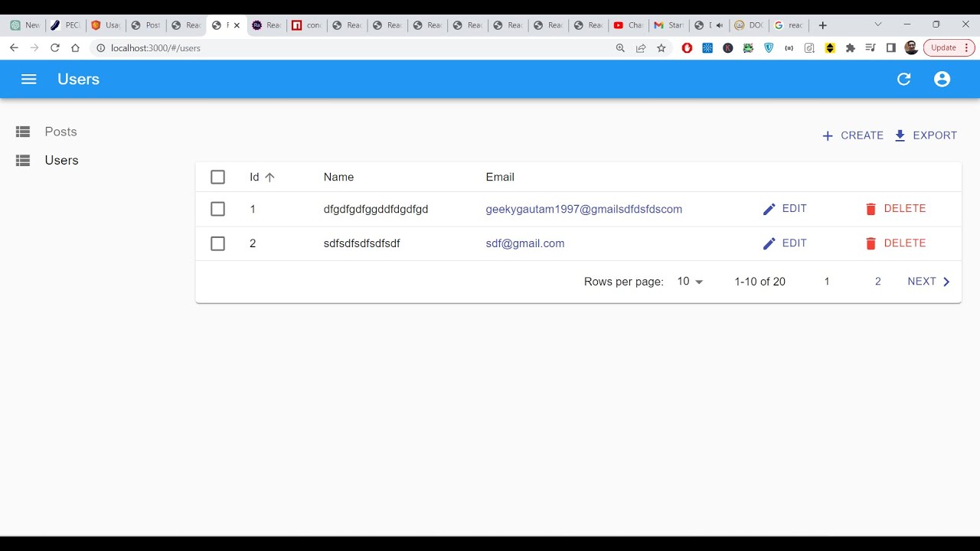Open the sdf@gmail.com email link
Viewport: 980px width, 551px height.
coord(524,243)
